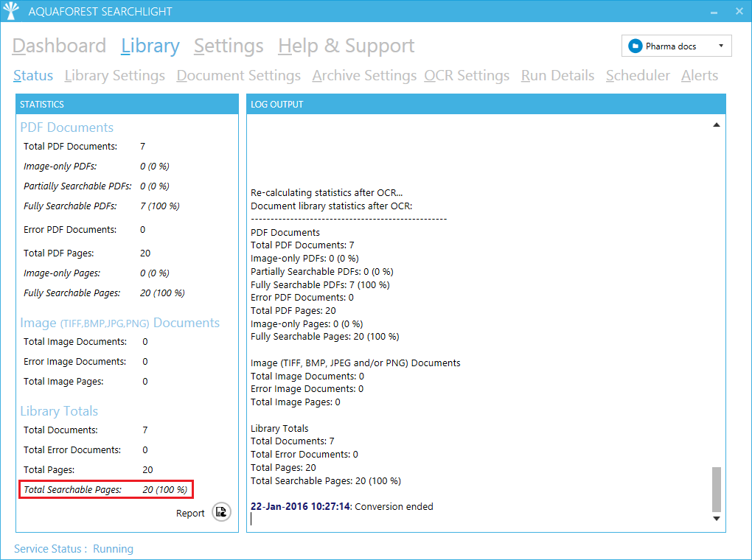Click the Total Pages: label in Statistics
The width and height of the screenshot is (752, 560).
pos(49,470)
